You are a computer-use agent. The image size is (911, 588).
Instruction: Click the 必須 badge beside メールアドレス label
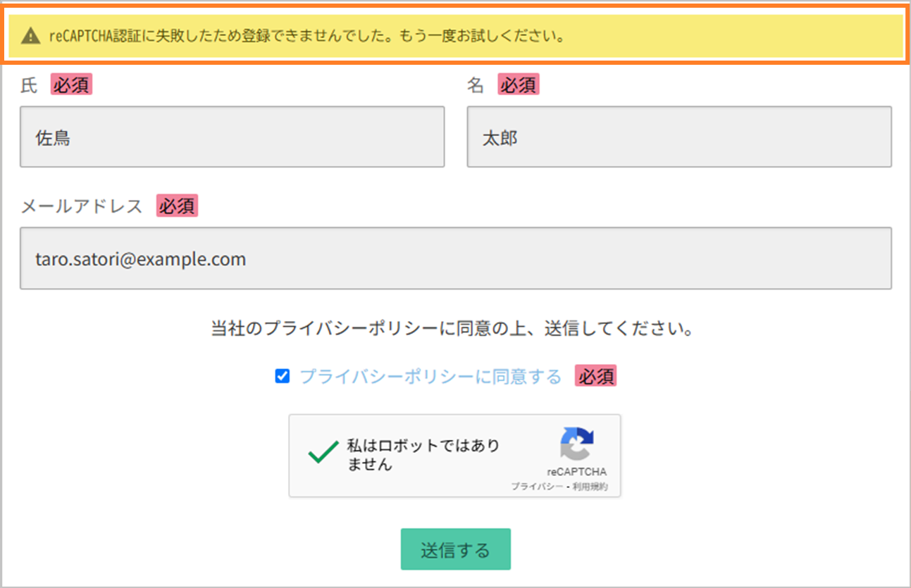pyautogui.click(x=178, y=206)
